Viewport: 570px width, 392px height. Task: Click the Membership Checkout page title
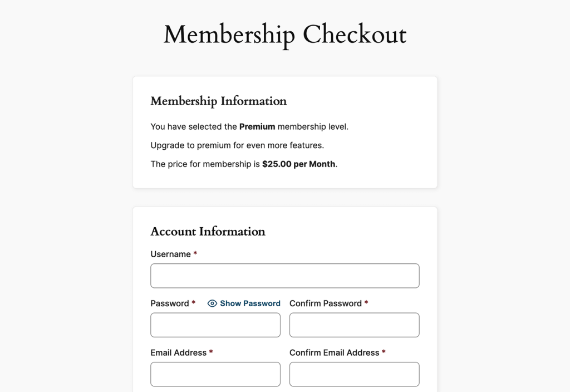click(x=284, y=35)
